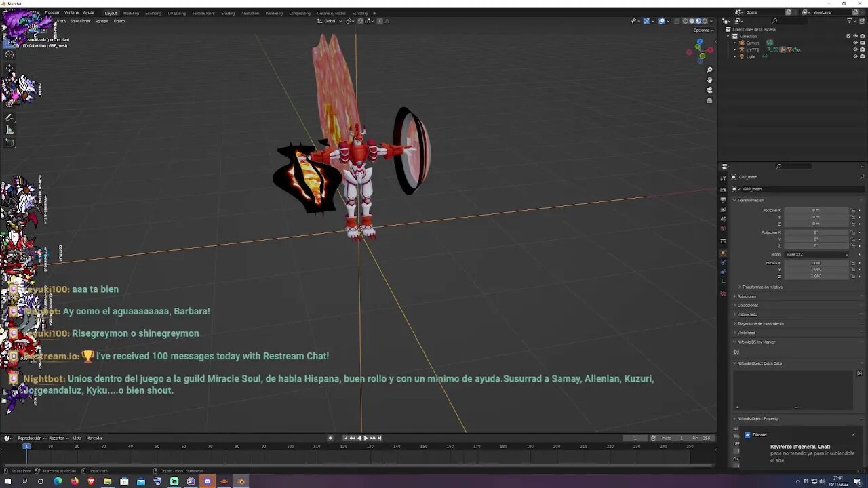Open the Windows Start button
Image resolution: width=868 pixels, height=488 pixels.
(9, 481)
